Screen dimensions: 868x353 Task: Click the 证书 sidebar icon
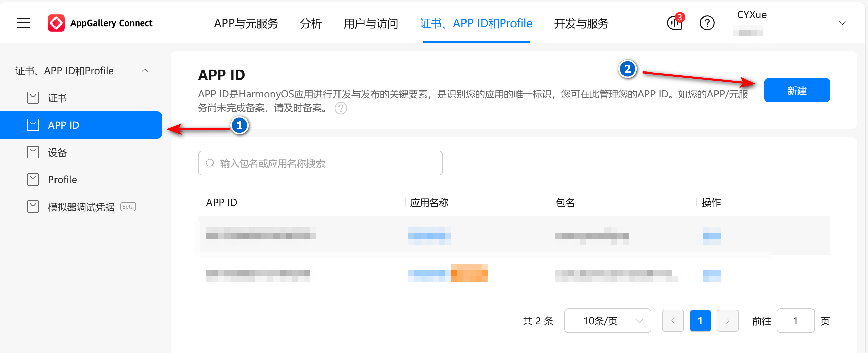pyautogui.click(x=33, y=98)
